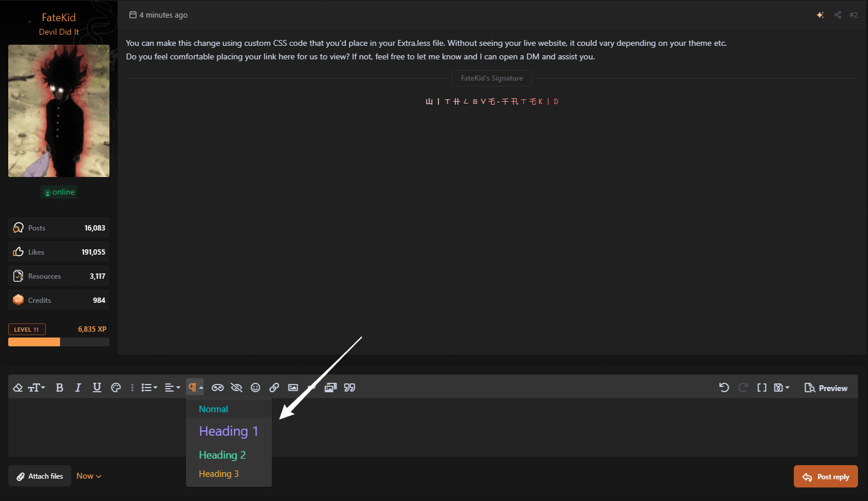This screenshot has height=501, width=868.
Task: Click the 16,083 posts count
Action: coord(95,228)
